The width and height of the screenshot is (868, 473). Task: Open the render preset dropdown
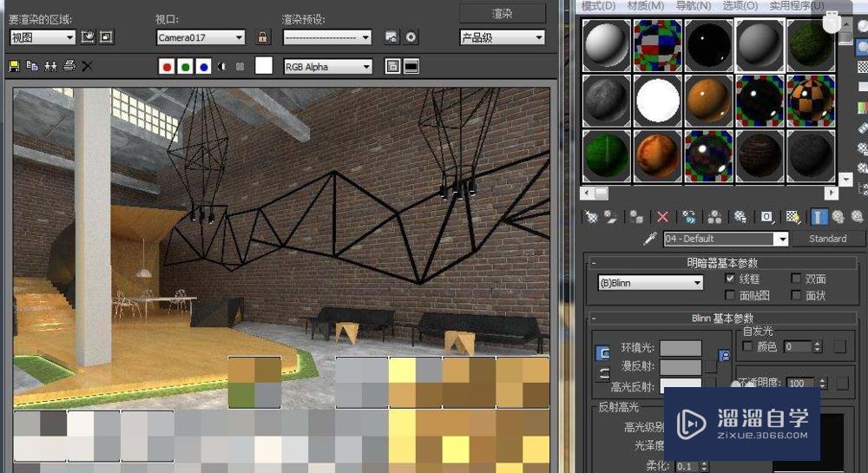tap(327, 37)
